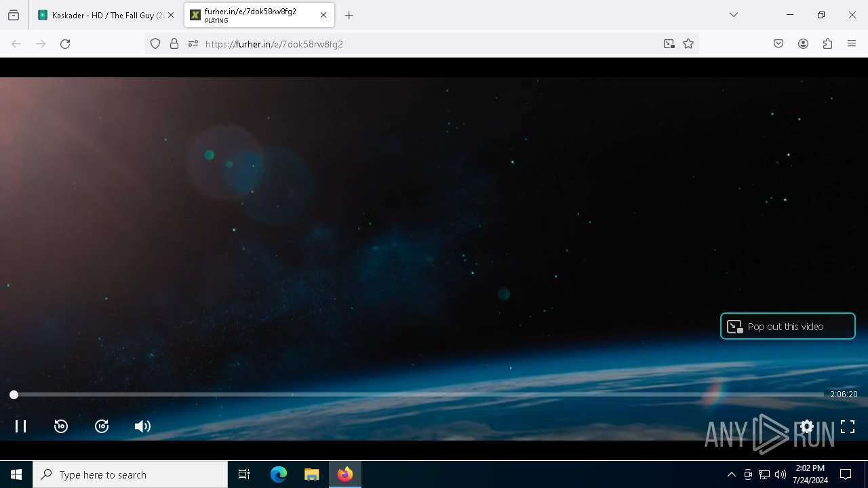Click the taskbar search box
The height and width of the screenshot is (488, 868).
click(x=130, y=474)
